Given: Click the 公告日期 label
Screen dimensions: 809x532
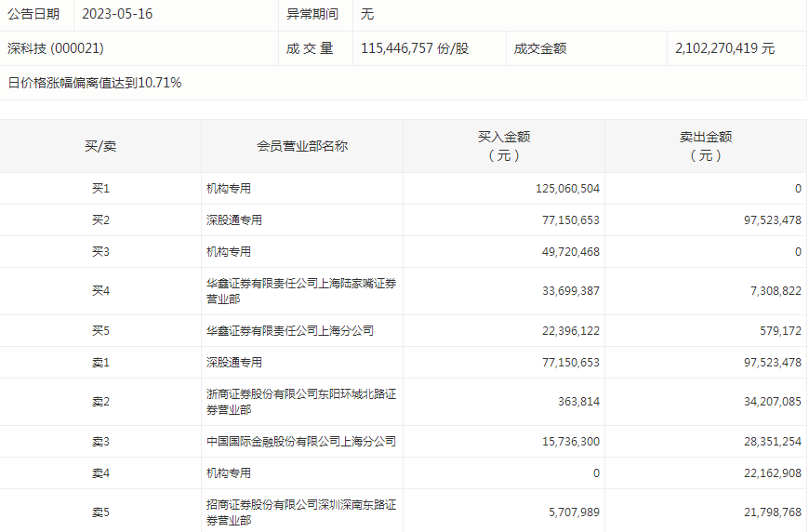Looking at the screenshot, I should 33,14.
